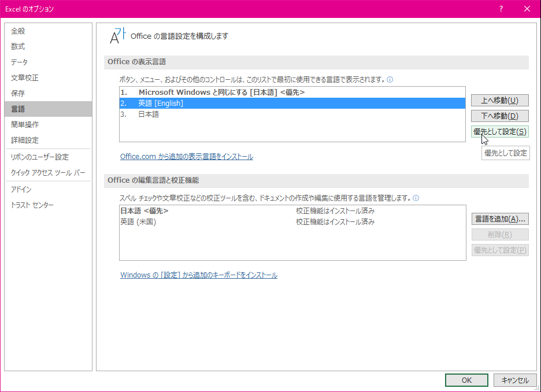Open the help question mark button
541x392 pixels.
[501, 9]
